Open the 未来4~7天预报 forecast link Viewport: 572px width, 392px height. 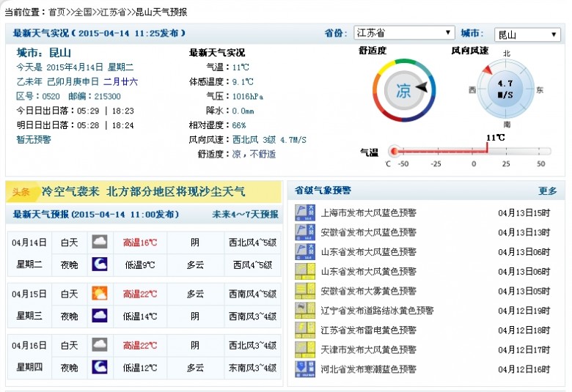click(245, 215)
